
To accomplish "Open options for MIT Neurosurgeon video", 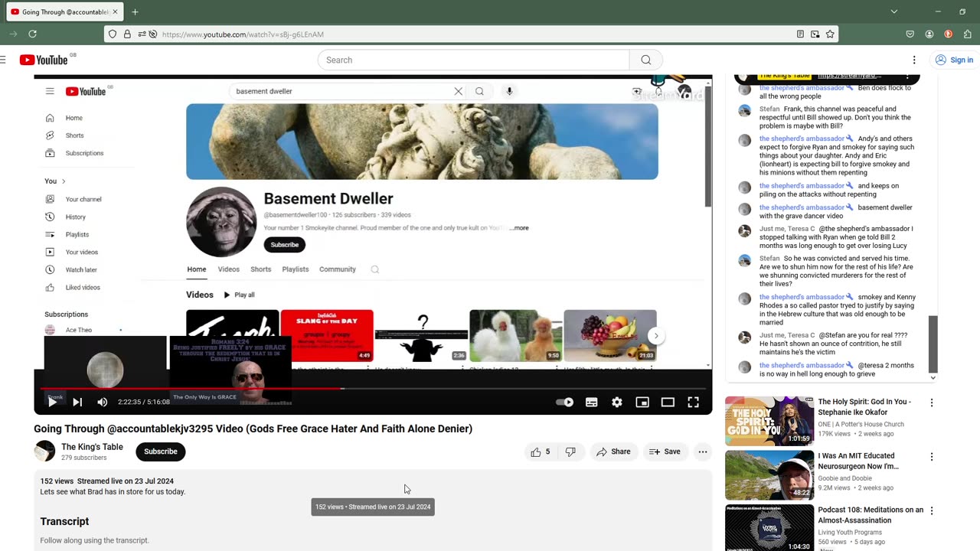I will (x=932, y=457).
